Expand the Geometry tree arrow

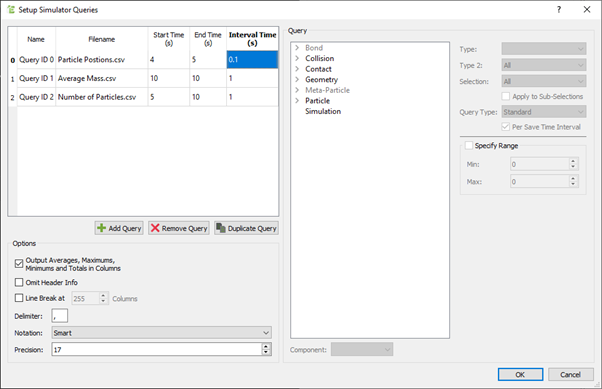coord(297,79)
